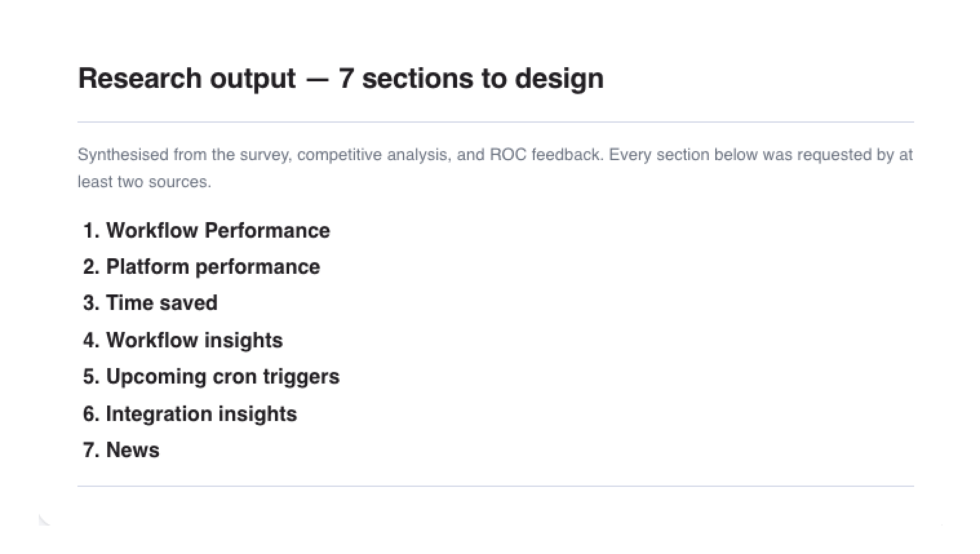Image resolution: width=980 pixels, height=554 pixels.
Task: Choose the "Workflow insights" list item
Action: tap(194, 340)
